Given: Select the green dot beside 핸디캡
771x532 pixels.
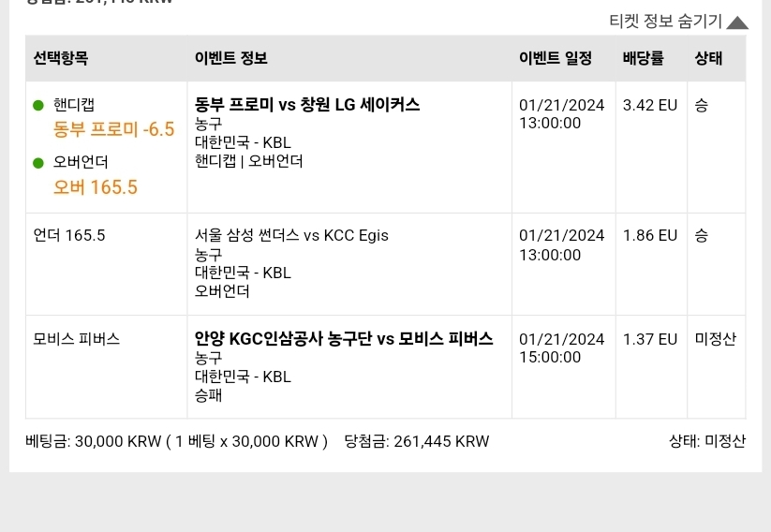Looking at the screenshot, I should (38, 105).
